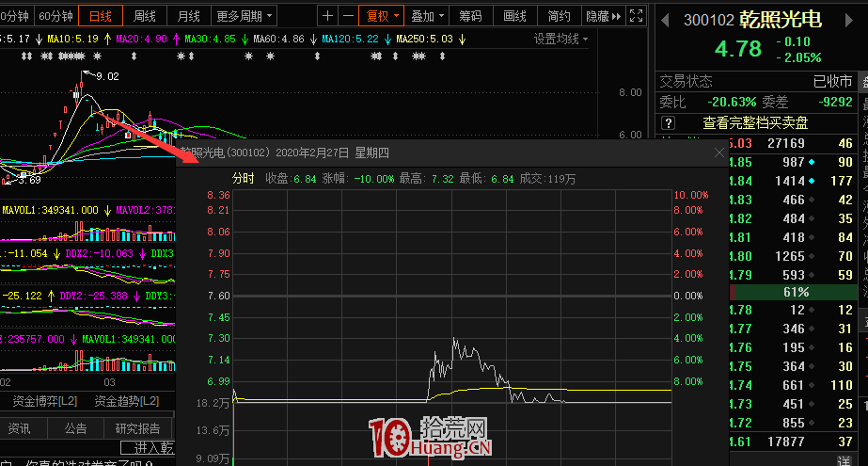This screenshot has height=466, width=868.
Task: Click order book quantity 27169
Action: (786, 143)
